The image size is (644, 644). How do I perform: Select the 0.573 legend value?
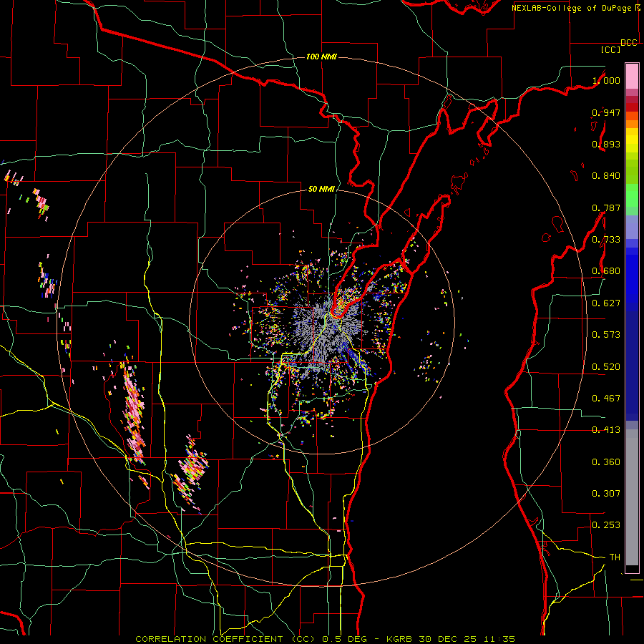pyautogui.click(x=606, y=335)
